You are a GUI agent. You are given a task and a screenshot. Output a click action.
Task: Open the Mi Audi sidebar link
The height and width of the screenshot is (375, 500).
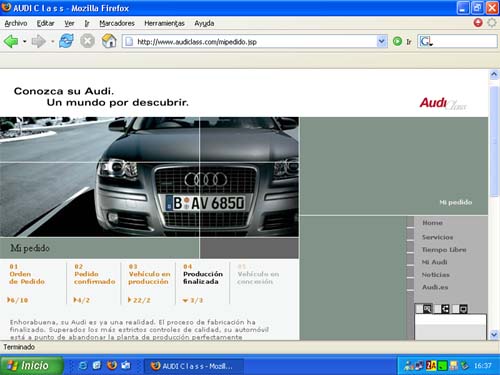point(434,262)
